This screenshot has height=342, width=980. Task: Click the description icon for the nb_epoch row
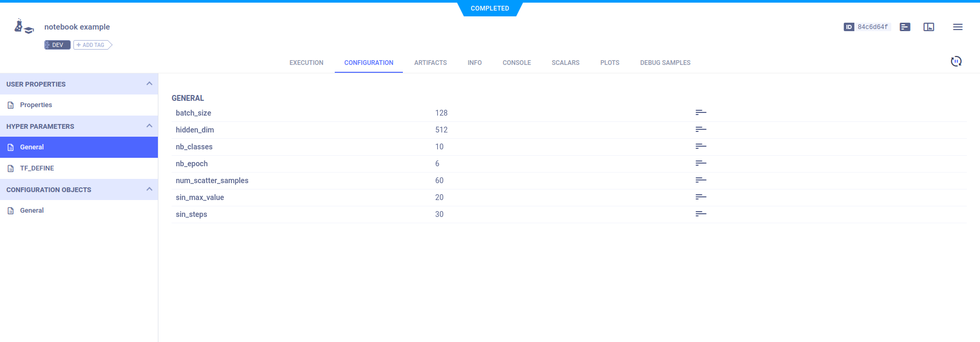pyautogui.click(x=701, y=164)
